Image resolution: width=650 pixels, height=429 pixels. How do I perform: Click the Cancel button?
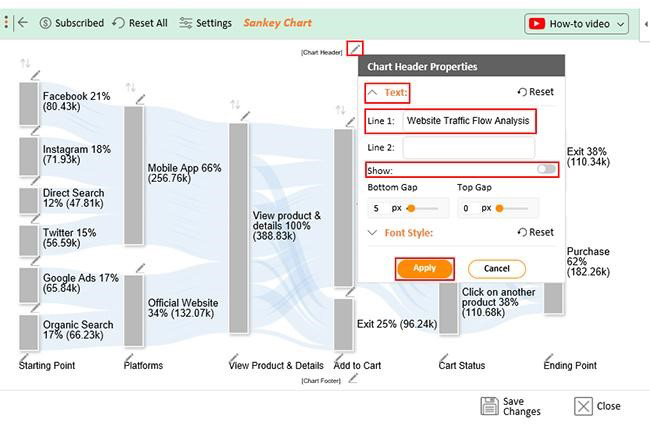point(497,269)
